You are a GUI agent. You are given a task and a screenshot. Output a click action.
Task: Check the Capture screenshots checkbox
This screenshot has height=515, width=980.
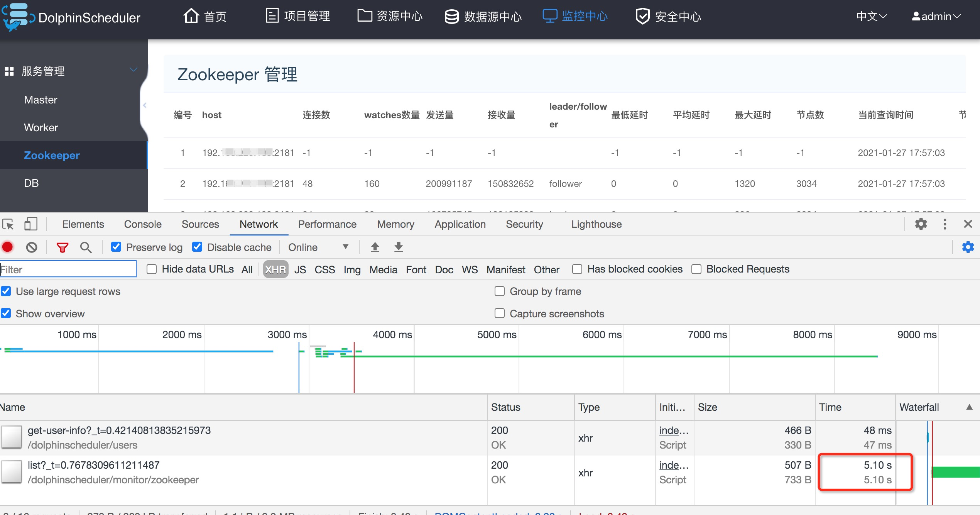500,313
